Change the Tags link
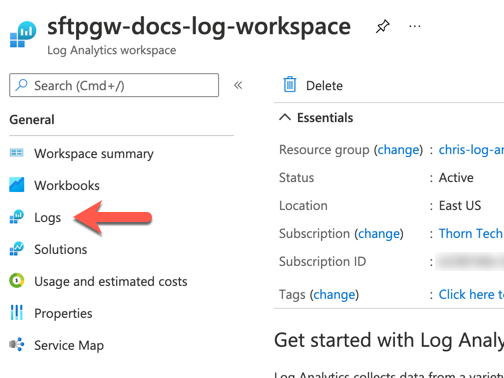The width and height of the screenshot is (504, 378). (x=334, y=295)
